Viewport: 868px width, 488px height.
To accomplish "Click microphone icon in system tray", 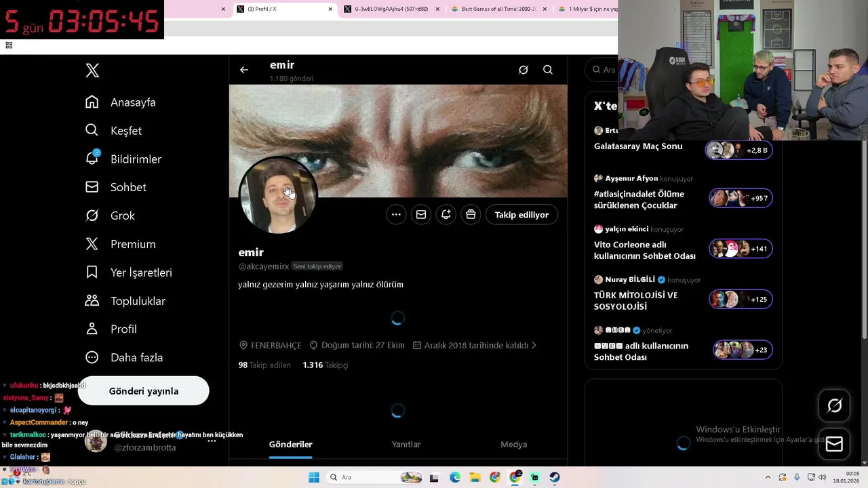I will click(x=797, y=477).
